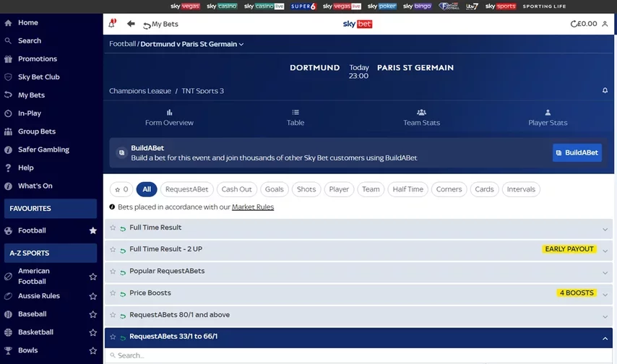Expand Full Time Result - 2 UP market
Viewport: 617px width, 364px height.
point(605,251)
